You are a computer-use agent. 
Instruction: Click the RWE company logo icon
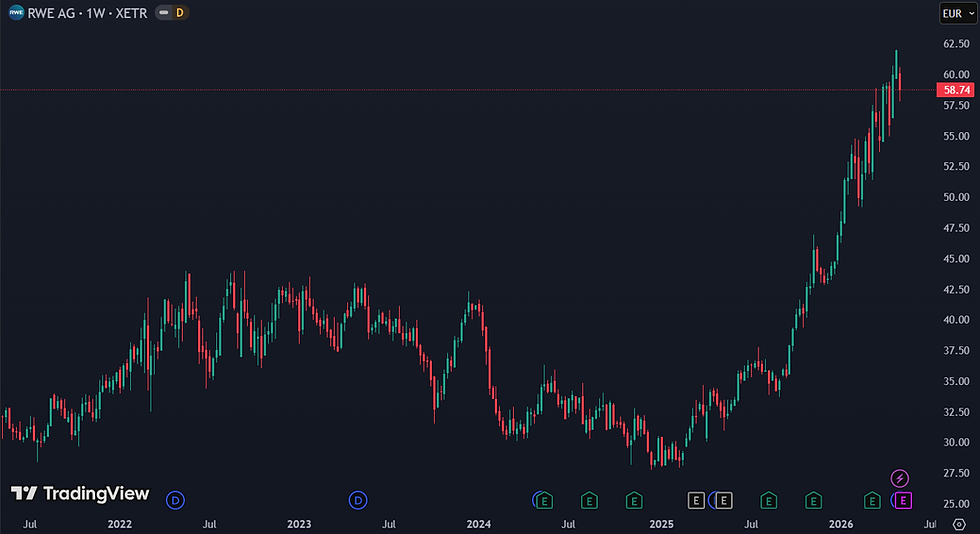pos(16,13)
